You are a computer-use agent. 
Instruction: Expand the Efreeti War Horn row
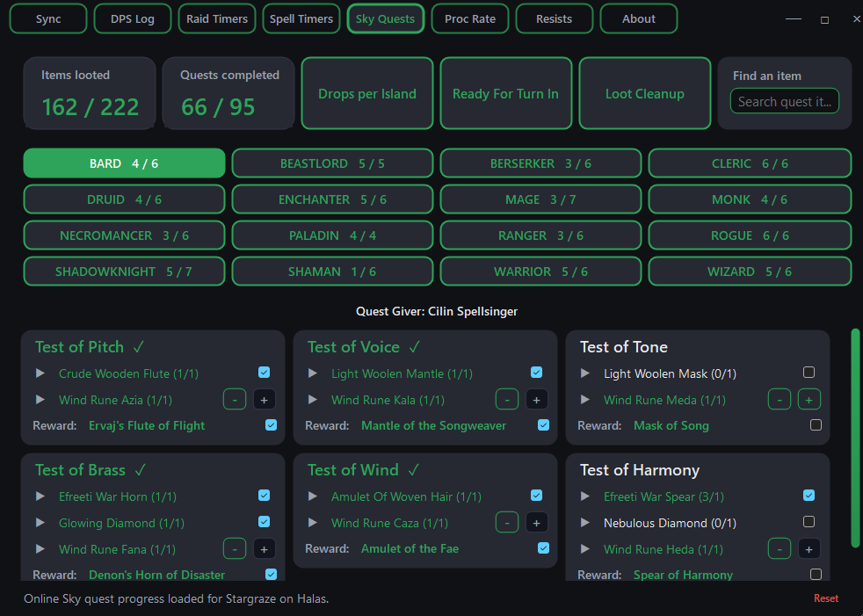[x=40, y=496]
